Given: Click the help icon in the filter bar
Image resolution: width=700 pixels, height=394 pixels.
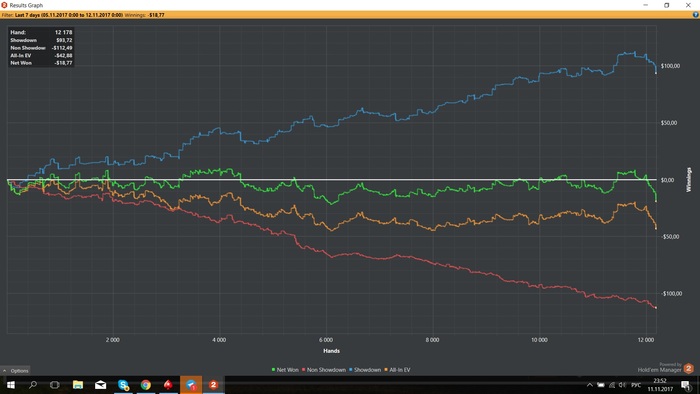Looking at the screenshot, I should [x=696, y=15].
